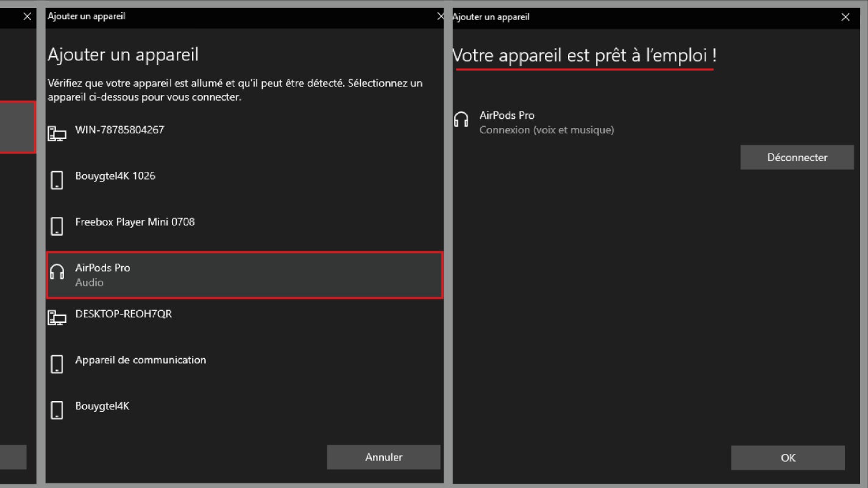
Task: Select the WIN-78785804267 device name
Action: pos(119,130)
